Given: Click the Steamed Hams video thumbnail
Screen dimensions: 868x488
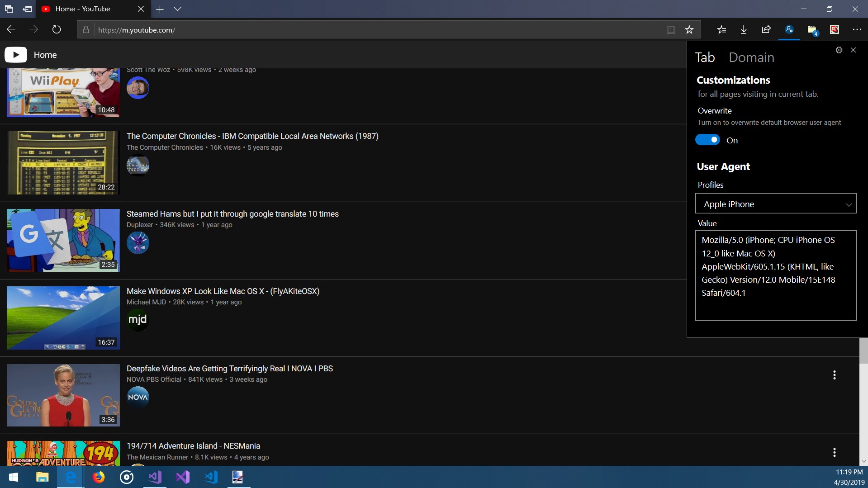Looking at the screenshot, I should click(63, 240).
